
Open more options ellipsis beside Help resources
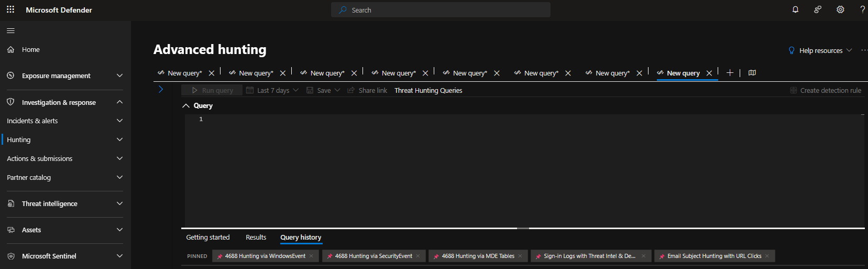tap(864, 50)
